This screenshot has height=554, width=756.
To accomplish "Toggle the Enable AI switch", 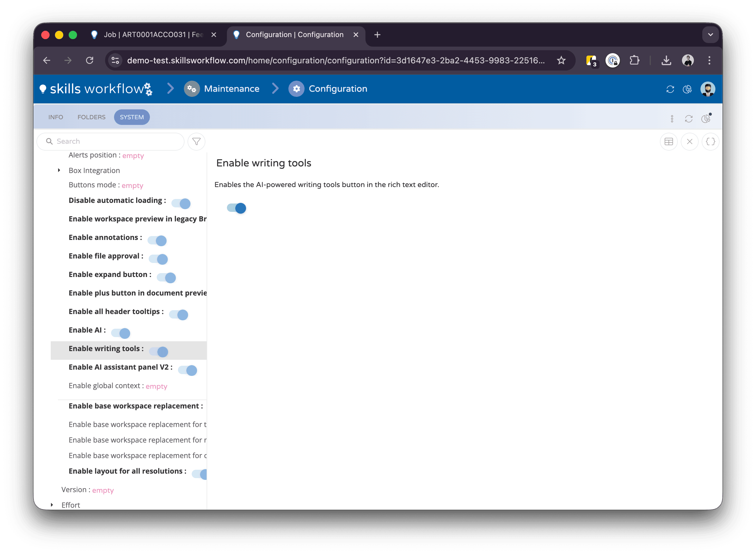I will click(121, 333).
